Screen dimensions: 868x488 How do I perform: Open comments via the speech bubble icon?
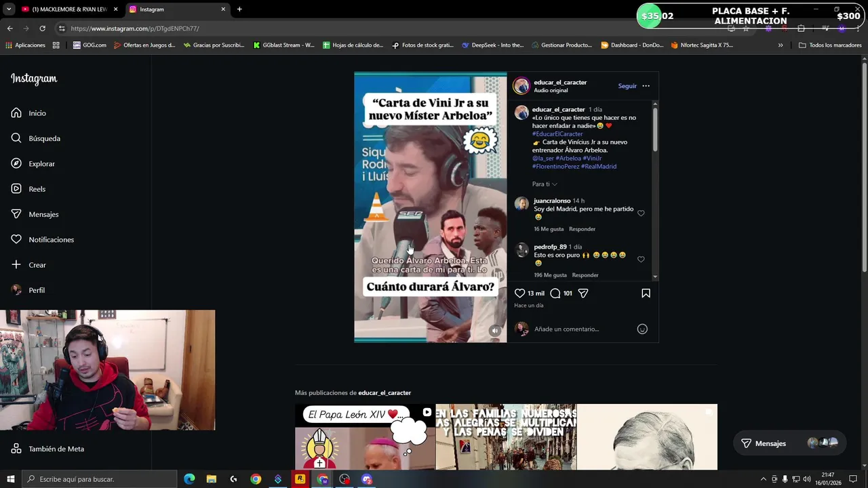click(555, 293)
